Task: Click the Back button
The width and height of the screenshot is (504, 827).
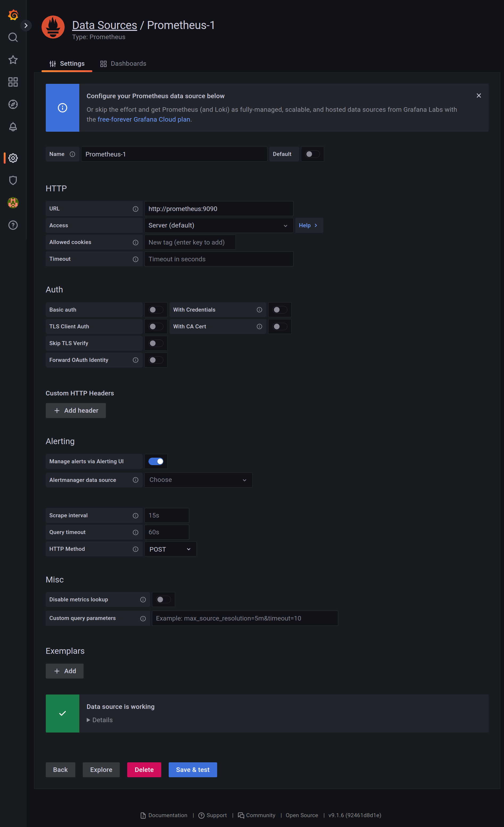Action: (x=60, y=770)
